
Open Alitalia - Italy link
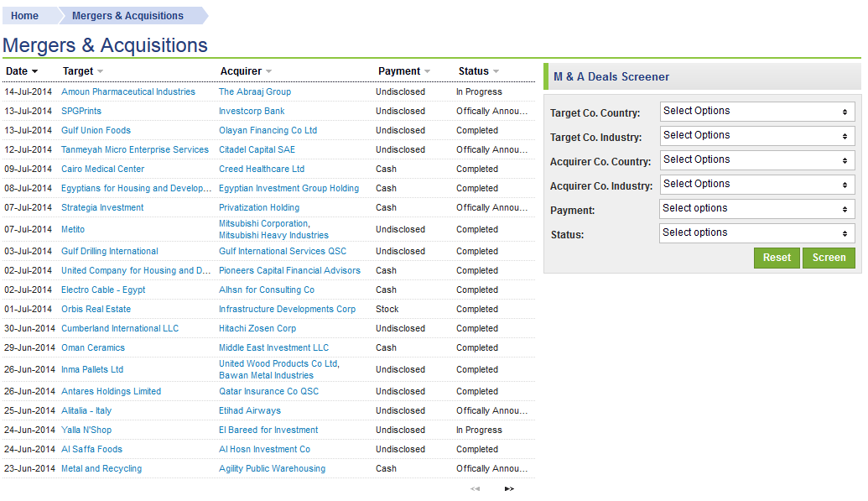(x=86, y=411)
